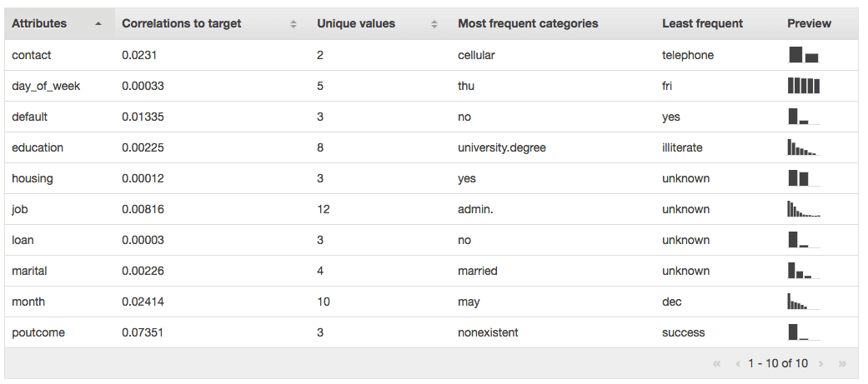Open the contact preview histogram

pos(803,55)
